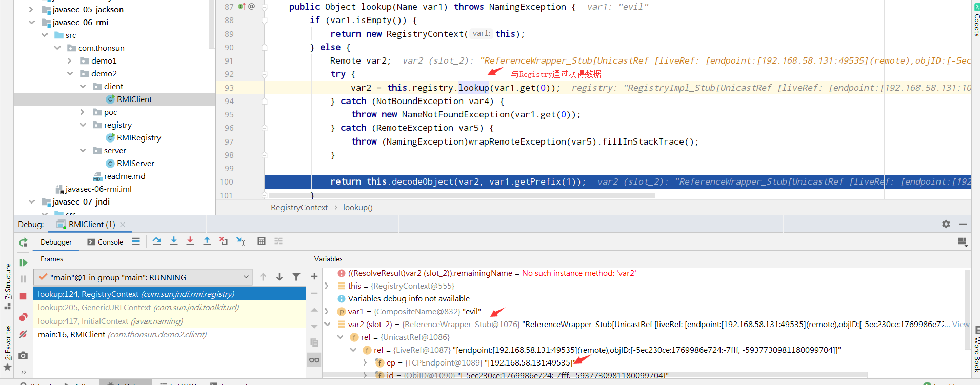Image resolution: width=980 pixels, height=385 pixels.
Task: Expand the 'this' variable node
Action: 327,286
